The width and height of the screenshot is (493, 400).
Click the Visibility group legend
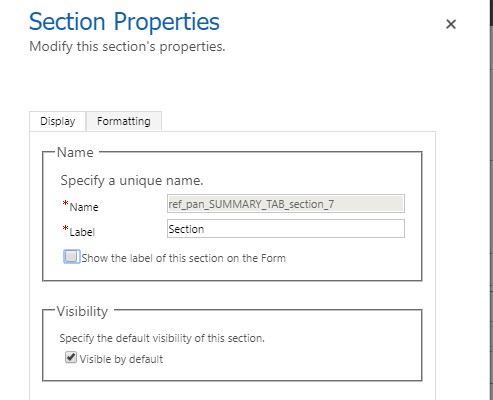point(82,311)
